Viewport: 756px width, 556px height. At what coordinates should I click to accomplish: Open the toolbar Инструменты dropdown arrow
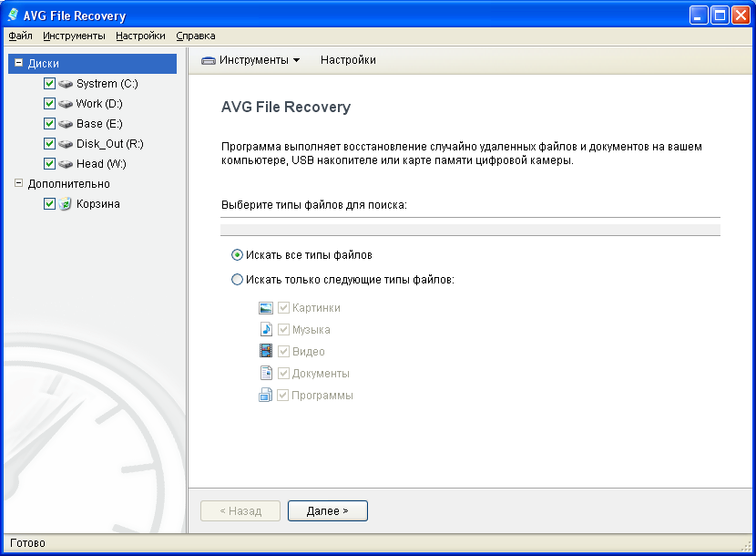[x=297, y=60]
